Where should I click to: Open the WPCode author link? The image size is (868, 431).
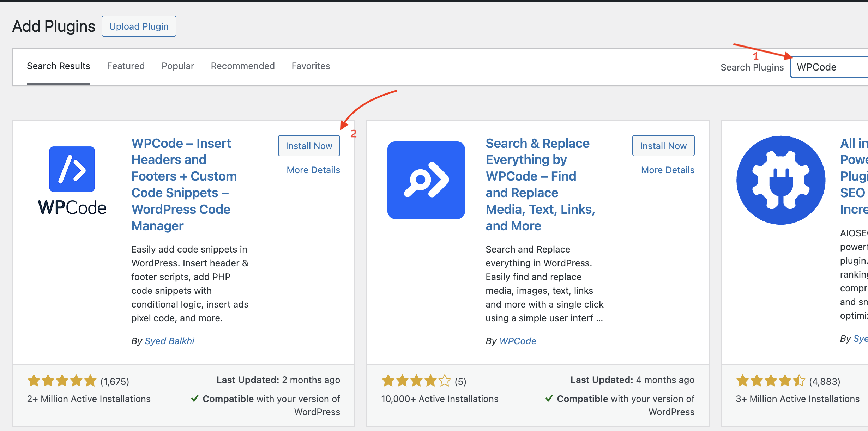[x=518, y=341]
